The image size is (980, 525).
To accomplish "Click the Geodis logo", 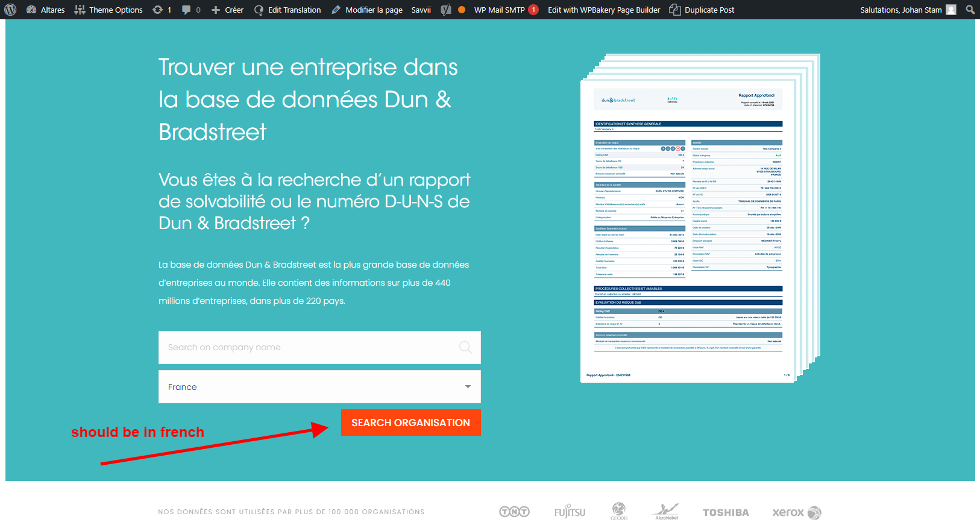I will [x=619, y=511].
